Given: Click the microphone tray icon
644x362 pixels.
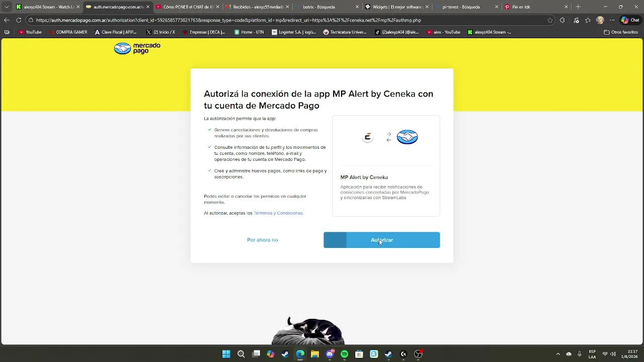Looking at the screenshot, I should pos(580,354).
